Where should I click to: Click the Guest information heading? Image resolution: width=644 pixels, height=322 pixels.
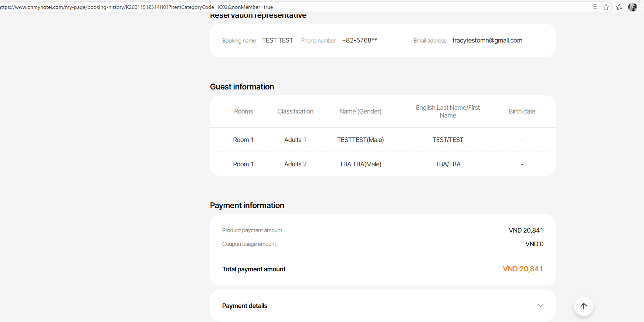(x=242, y=87)
